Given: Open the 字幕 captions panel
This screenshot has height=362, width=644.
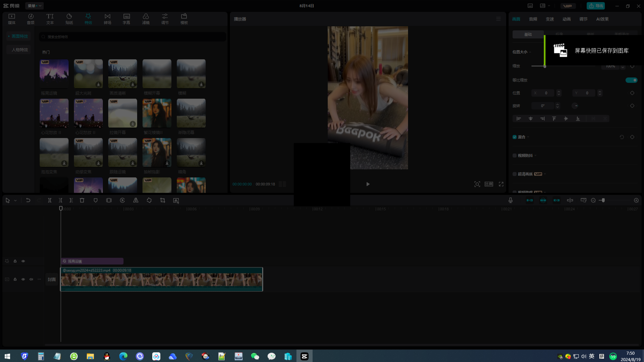Looking at the screenshot, I should pyautogui.click(x=126, y=19).
